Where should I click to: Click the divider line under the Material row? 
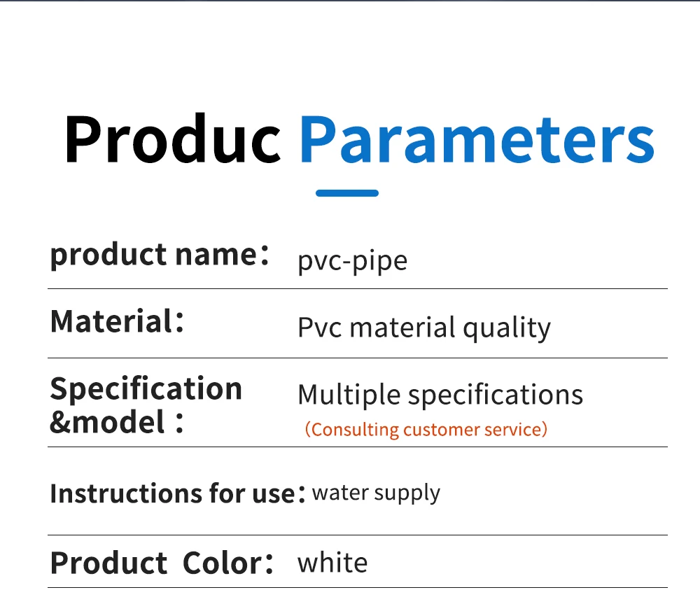pos(357,358)
